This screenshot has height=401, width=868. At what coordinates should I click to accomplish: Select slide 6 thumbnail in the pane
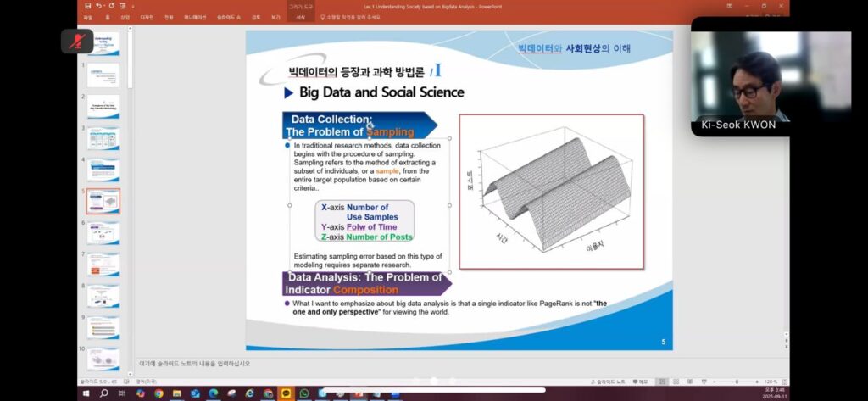tap(103, 233)
